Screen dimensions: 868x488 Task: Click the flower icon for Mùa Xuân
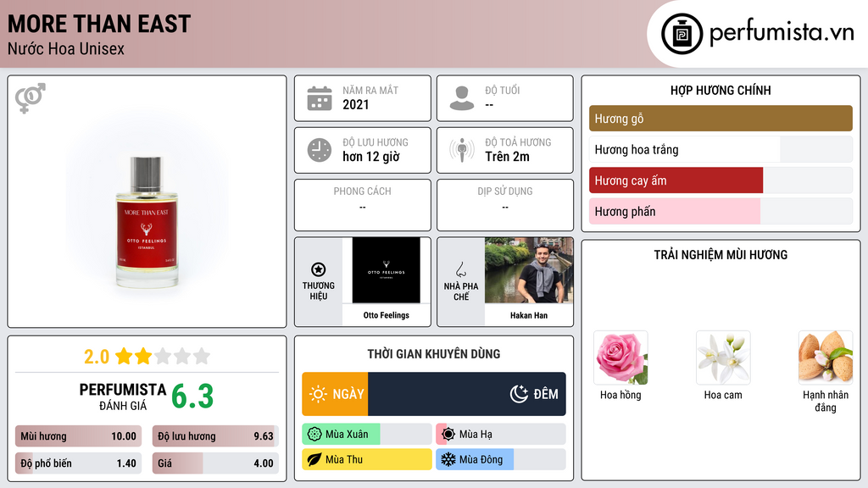tap(314, 435)
